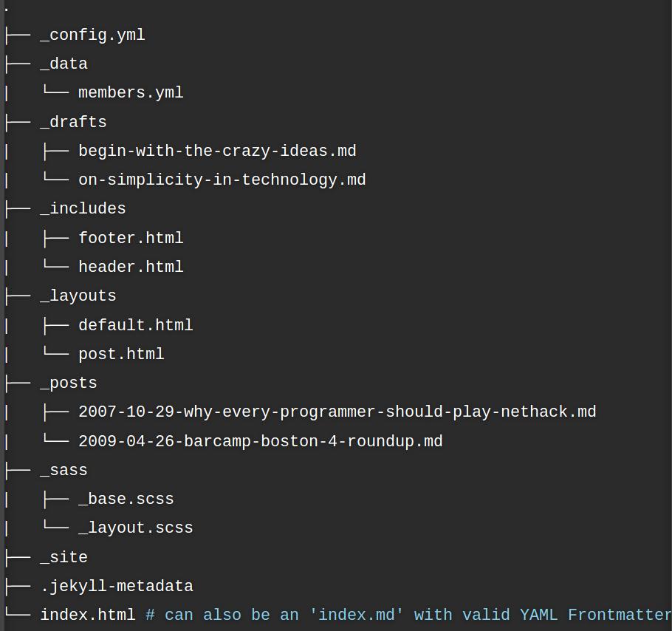The width and height of the screenshot is (672, 631).
Task: Click the .jekyll-metadata entry
Action: [x=117, y=586]
